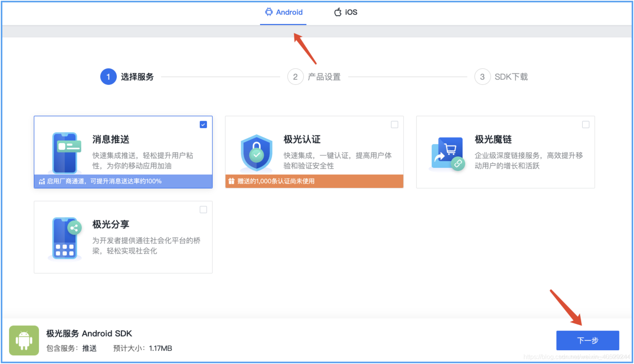Screen dimensions: 634x364
Task: Click step 2 circle 产品设置
Action: [x=295, y=77]
